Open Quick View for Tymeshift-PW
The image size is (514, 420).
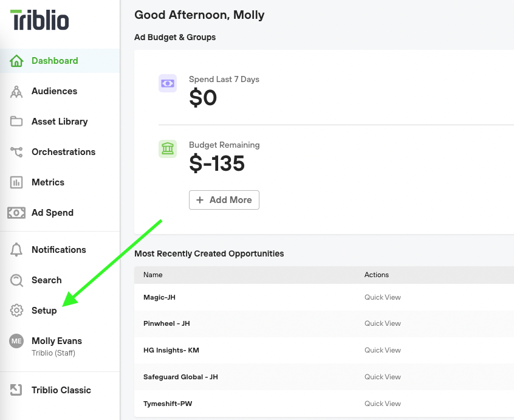[x=382, y=404]
